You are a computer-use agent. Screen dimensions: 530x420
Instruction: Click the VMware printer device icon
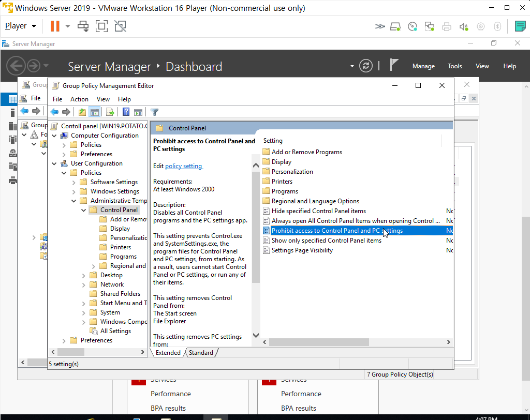[447, 26]
